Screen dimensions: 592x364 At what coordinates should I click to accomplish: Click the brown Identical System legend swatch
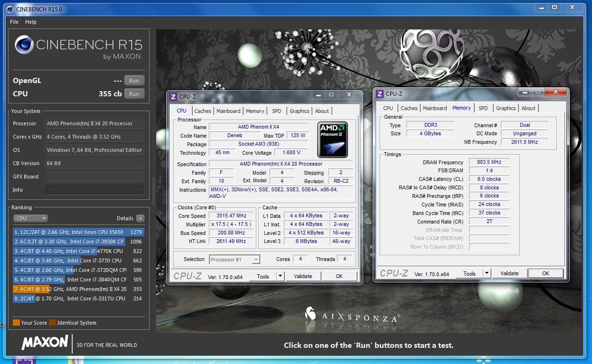click(52, 323)
